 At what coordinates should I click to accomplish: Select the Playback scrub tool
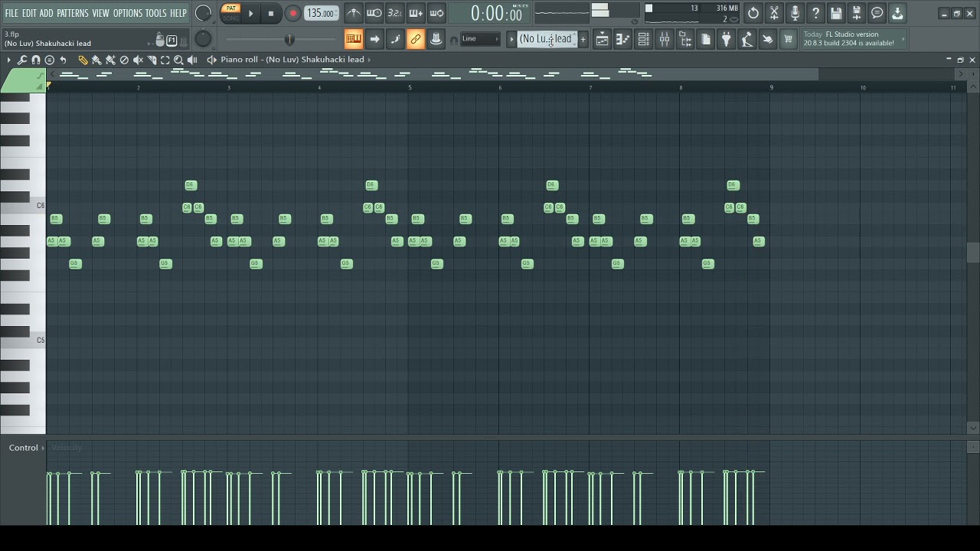(192, 60)
